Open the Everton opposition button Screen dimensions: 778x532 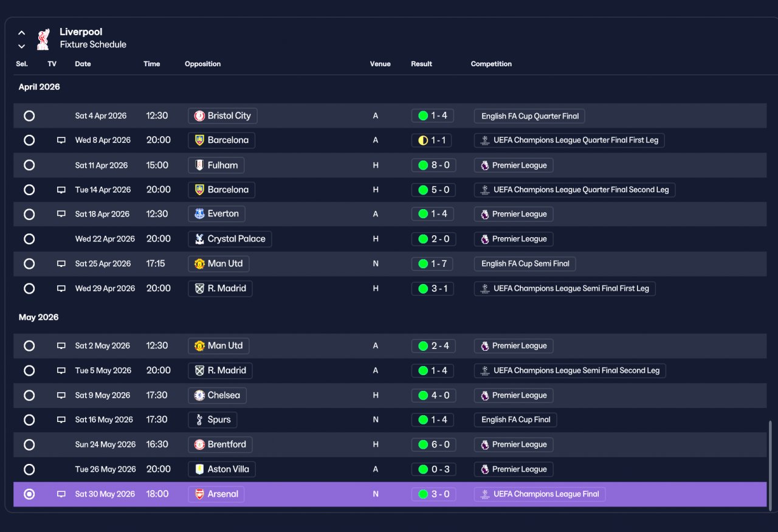[x=217, y=214]
